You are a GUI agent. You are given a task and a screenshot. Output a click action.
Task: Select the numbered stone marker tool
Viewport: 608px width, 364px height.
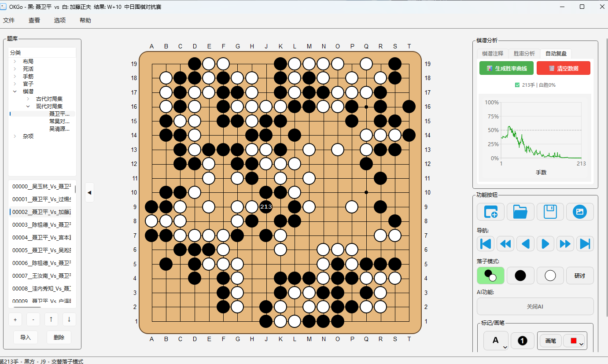pyautogui.click(x=522, y=341)
